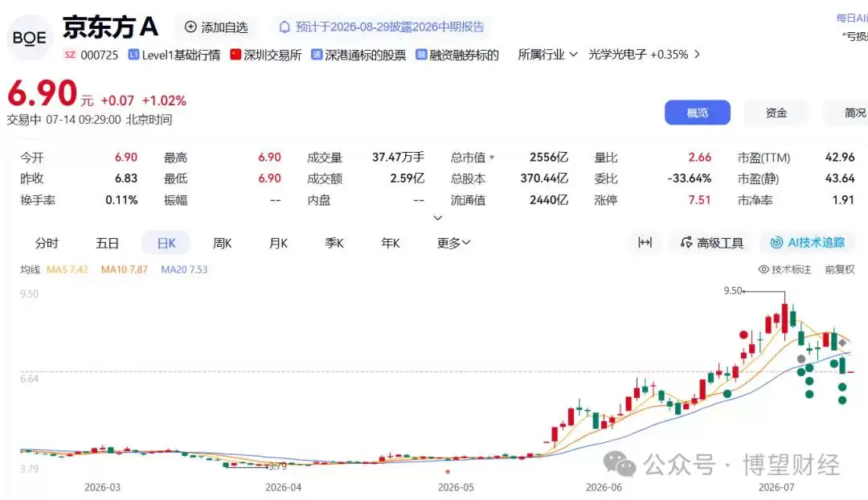This screenshot has height=500, width=868.
Task: Open 高级工具 advanced tools
Action: [712, 242]
